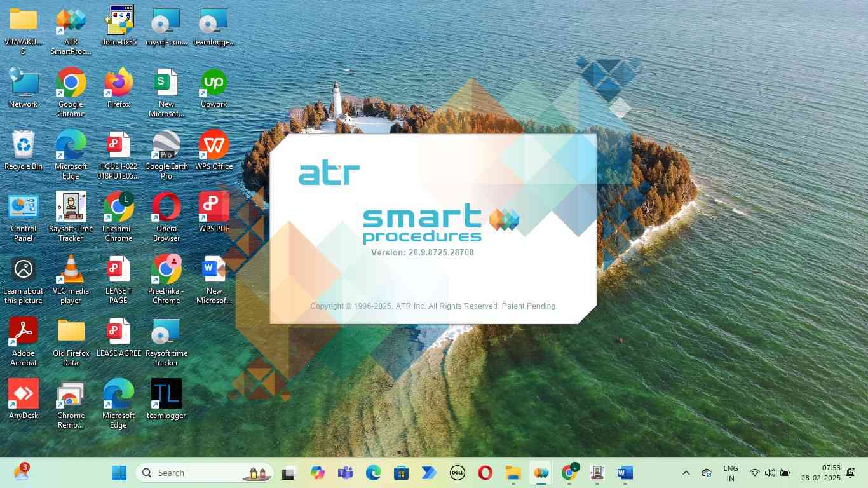Select the dotnetfx35 installer icon
Screen dimensions: 868x488
pyautogui.click(x=119, y=26)
